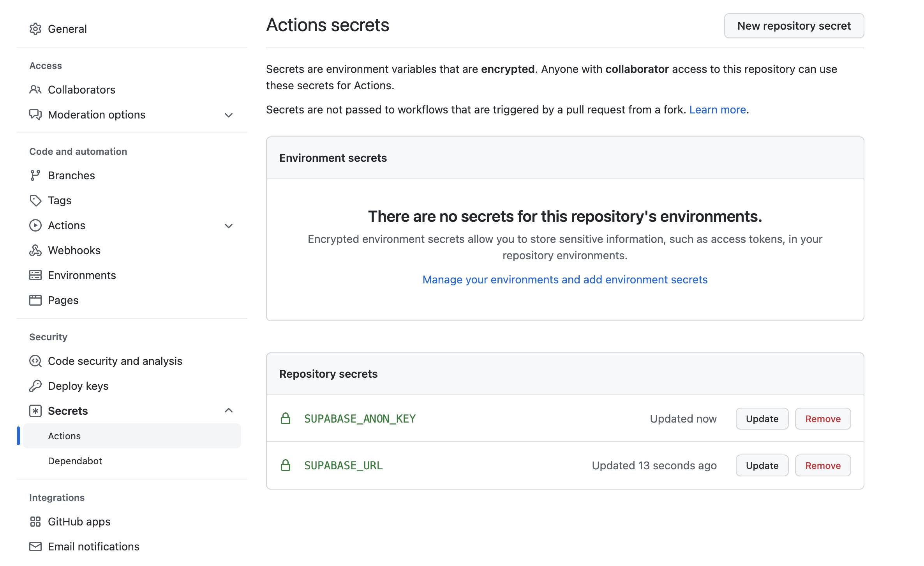Click Manage your environments link
The image size is (924, 566).
[x=565, y=279]
